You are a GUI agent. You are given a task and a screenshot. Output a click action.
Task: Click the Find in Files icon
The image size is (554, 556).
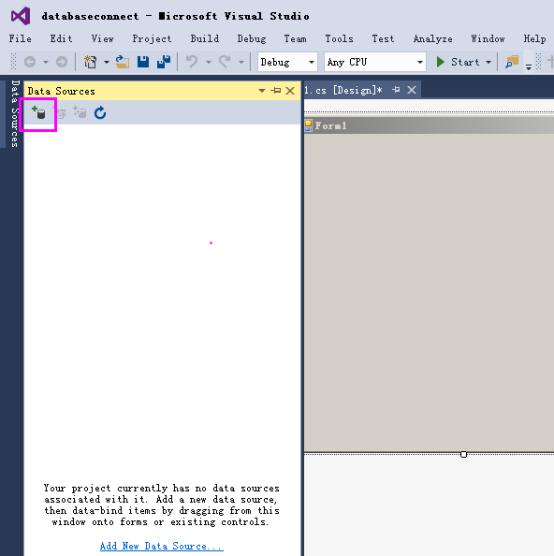(x=512, y=62)
